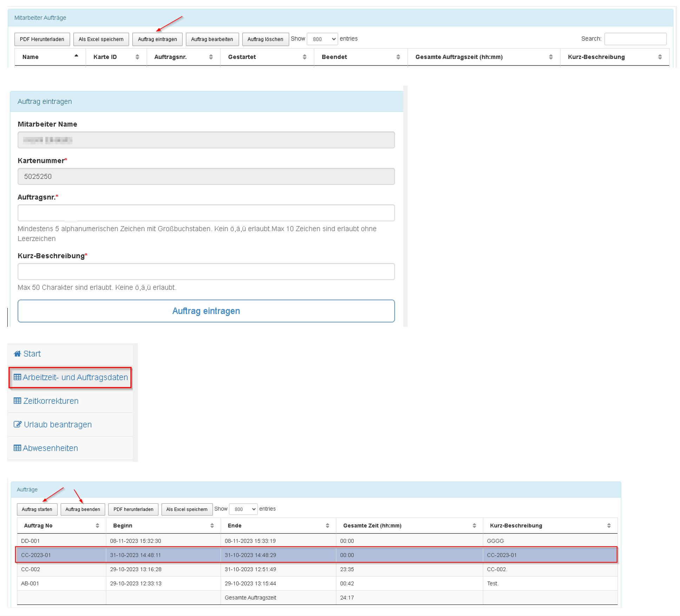
Task: Go to Start in sidebar
Action: point(32,353)
